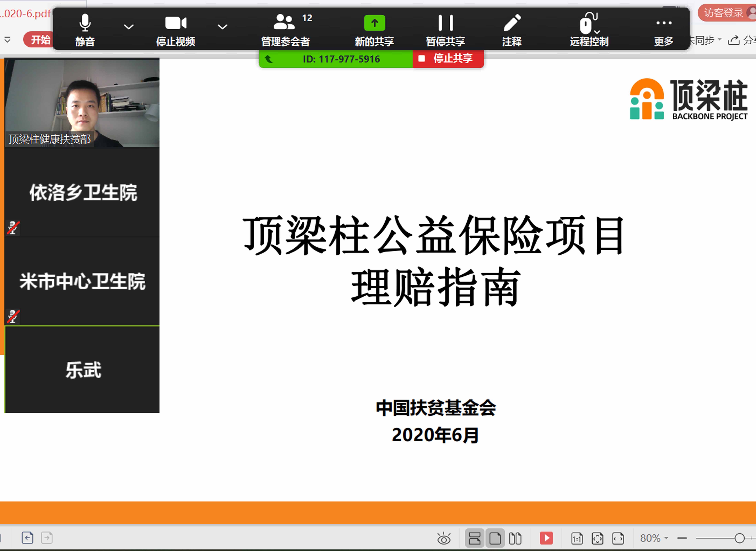
Task: Open the 80% zoom level dropdown
Action: click(x=654, y=538)
